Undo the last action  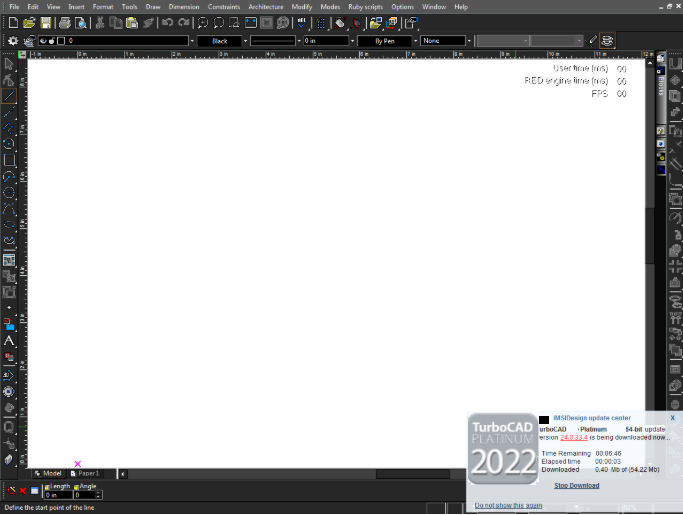coord(167,23)
